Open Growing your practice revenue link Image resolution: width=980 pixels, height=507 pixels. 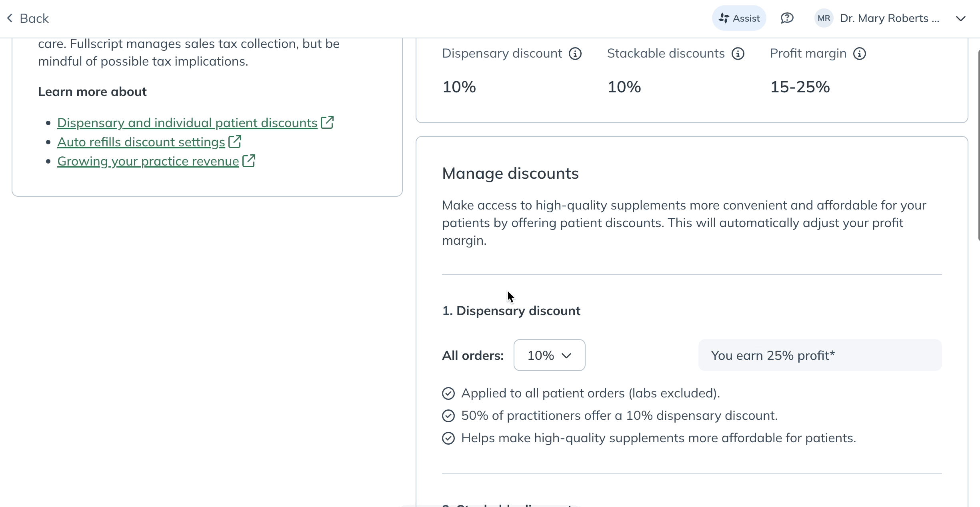coord(148,161)
